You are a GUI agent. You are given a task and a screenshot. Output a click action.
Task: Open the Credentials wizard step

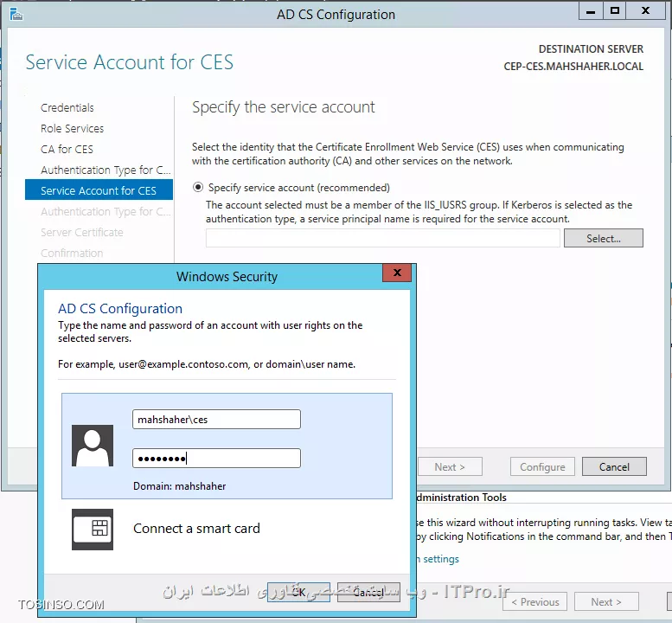[x=67, y=107]
